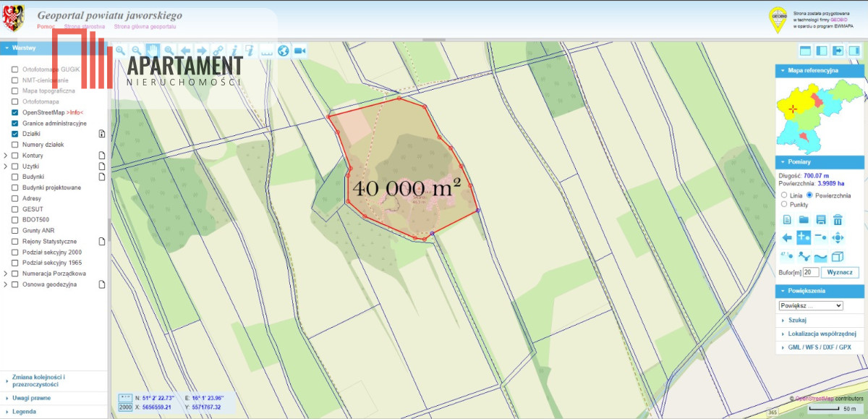Click the link chain toolbar icon

pos(218,51)
